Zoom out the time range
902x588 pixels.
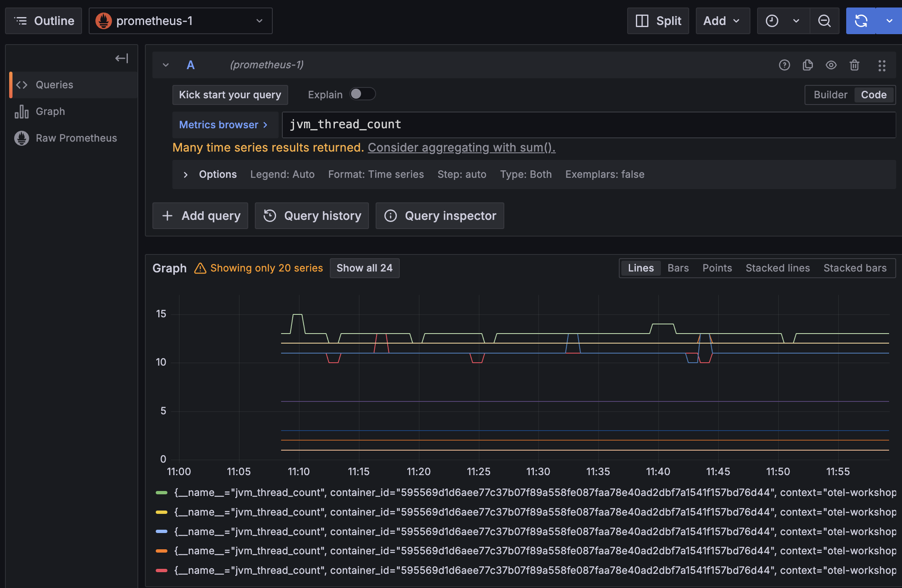point(824,21)
